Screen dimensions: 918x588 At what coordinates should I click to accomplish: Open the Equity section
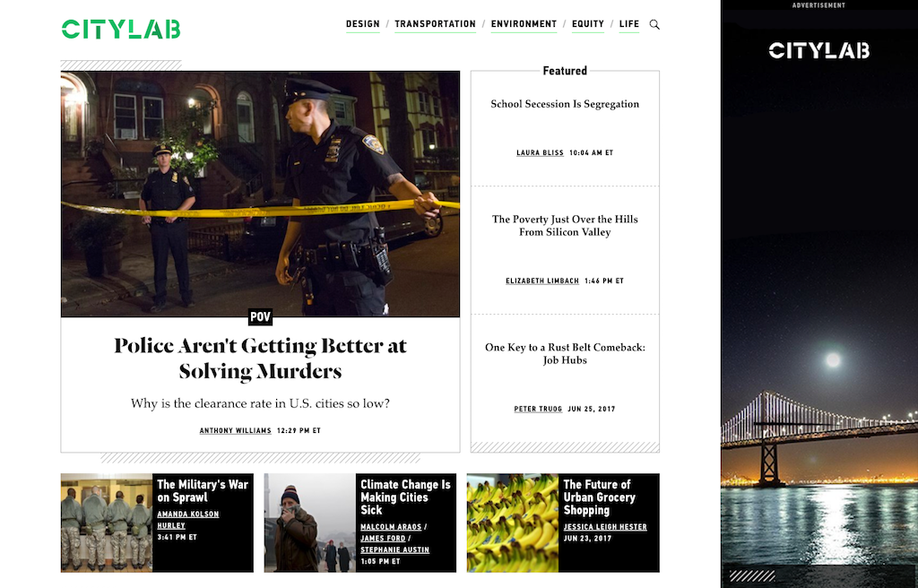588,24
